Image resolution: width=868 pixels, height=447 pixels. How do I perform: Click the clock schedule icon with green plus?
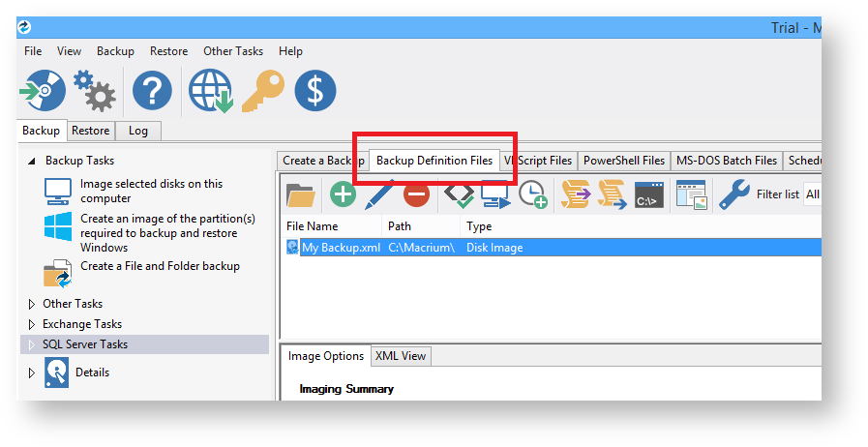pyautogui.click(x=532, y=194)
